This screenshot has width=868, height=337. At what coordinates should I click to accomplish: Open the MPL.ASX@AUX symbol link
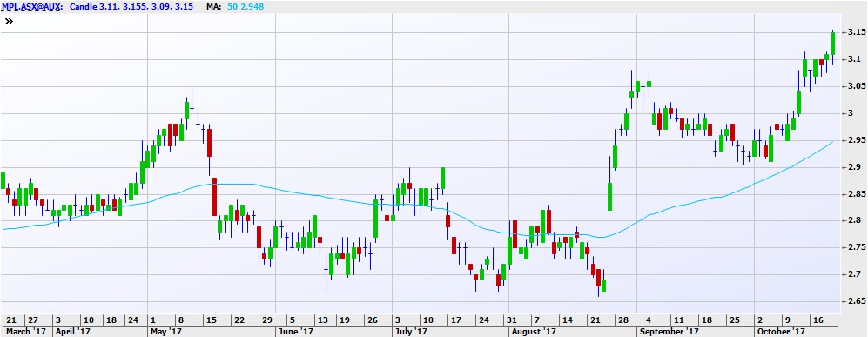coord(31,7)
